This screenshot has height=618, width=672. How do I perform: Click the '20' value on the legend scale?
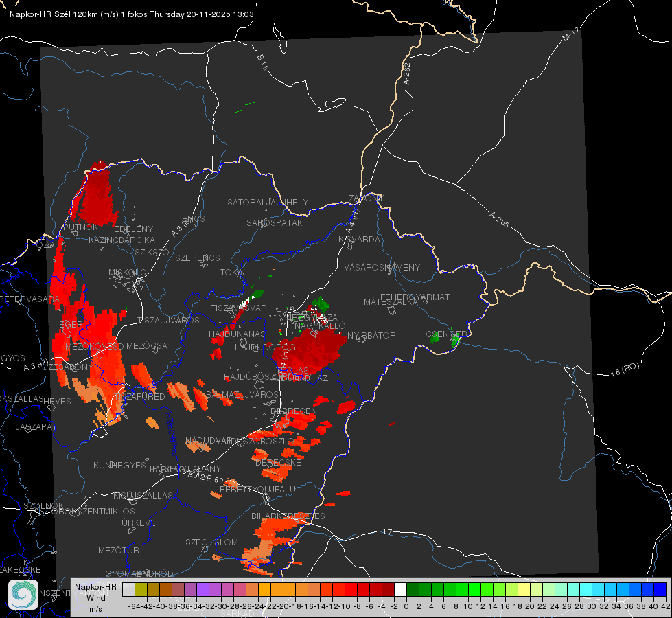[x=529, y=606]
